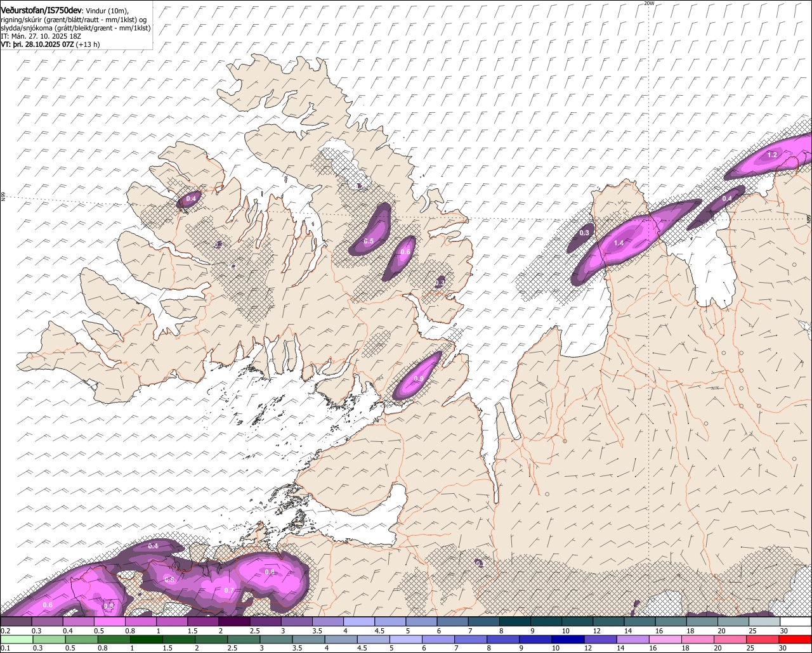Screen dimensions: 812x653
Task: Pick the darkest purple swatch starting at 2
Action: pyautogui.click(x=234, y=622)
